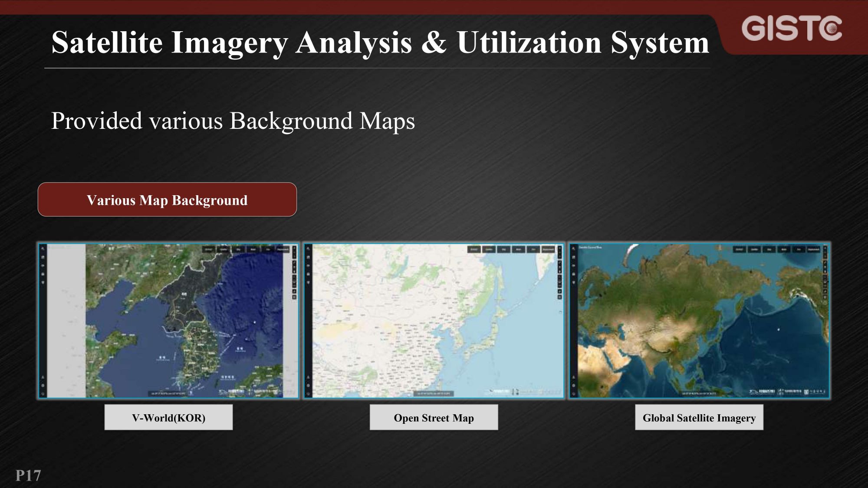Viewport: 868px width, 488px height.
Task: Open the V-World Korea map screenshot
Action: click(168, 321)
